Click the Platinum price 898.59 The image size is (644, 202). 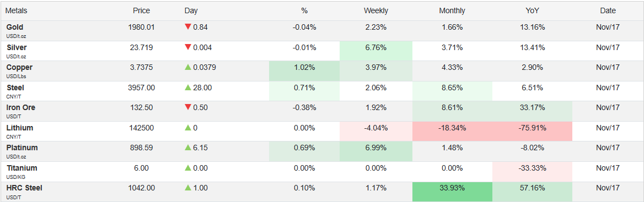pos(141,148)
